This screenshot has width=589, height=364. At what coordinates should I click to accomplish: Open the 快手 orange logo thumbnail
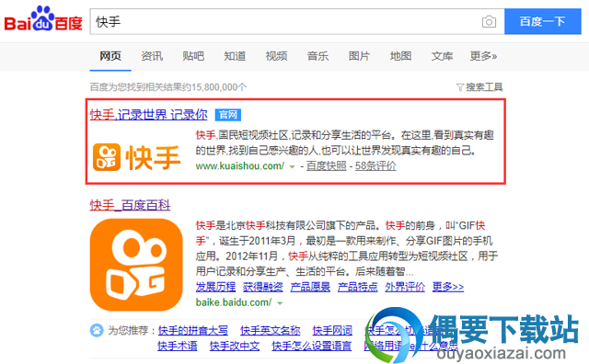[137, 157]
